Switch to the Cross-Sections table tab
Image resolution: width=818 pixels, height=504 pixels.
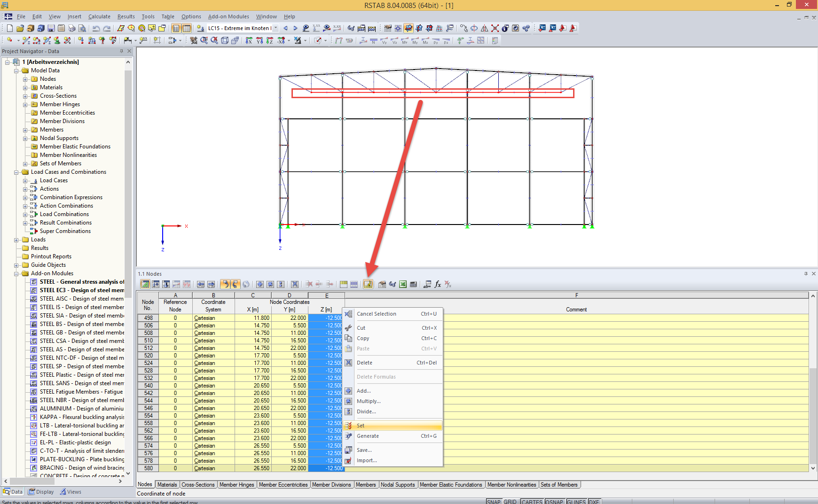point(198,485)
